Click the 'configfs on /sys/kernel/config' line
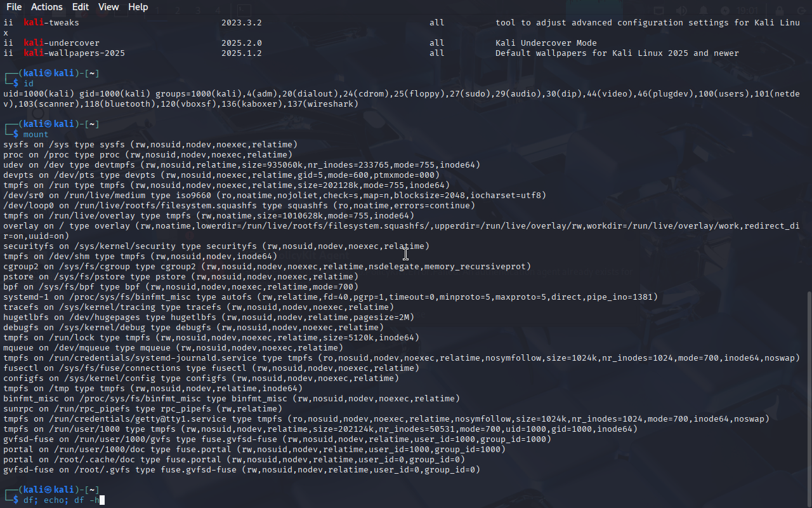The height and width of the screenshot is (508, 812). pos(201,378)
